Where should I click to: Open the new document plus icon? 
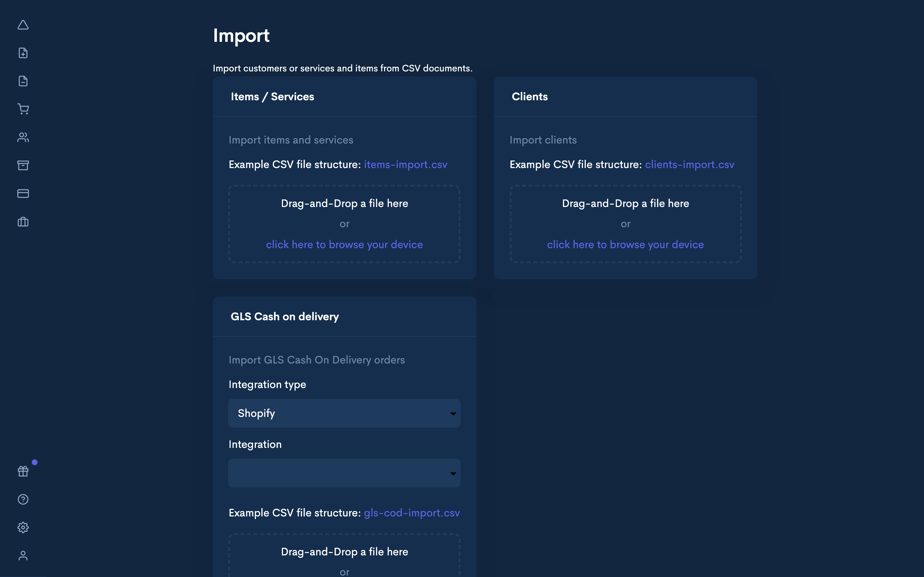click(23, 53)
